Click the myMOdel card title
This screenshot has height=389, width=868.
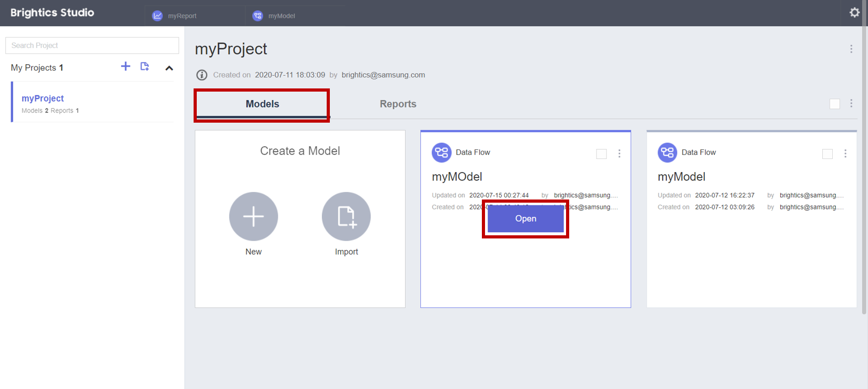coord(457,177)
